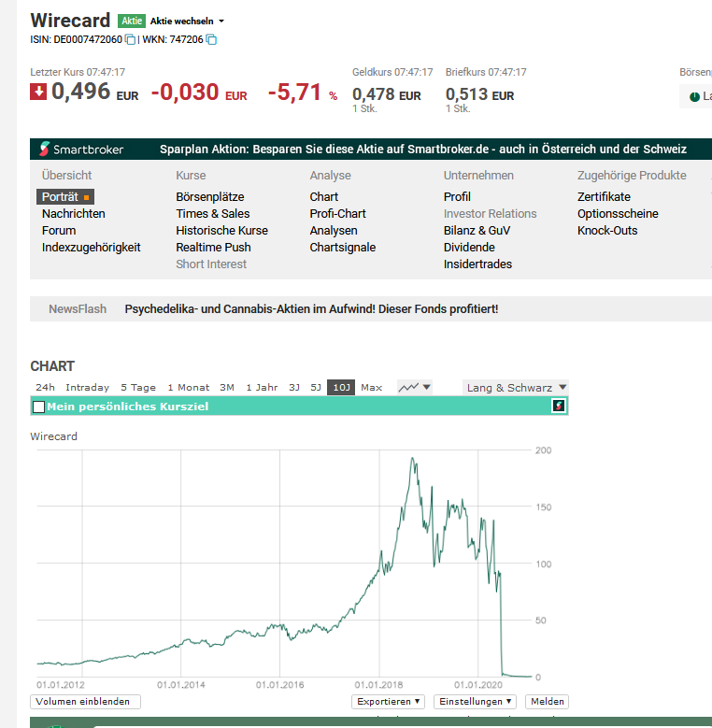Open the Exportieren dropdown
Screen dimensions: 712x728
pyautogui.click(x=388, y=701)
